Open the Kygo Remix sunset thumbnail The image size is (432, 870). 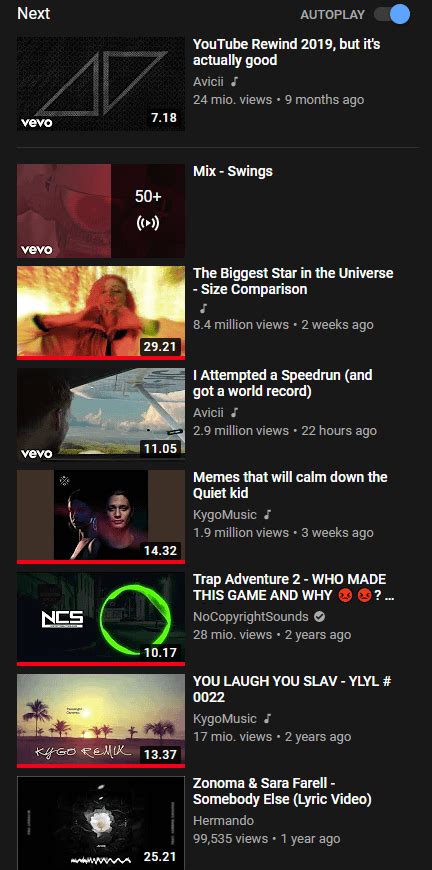click(101, 721)
